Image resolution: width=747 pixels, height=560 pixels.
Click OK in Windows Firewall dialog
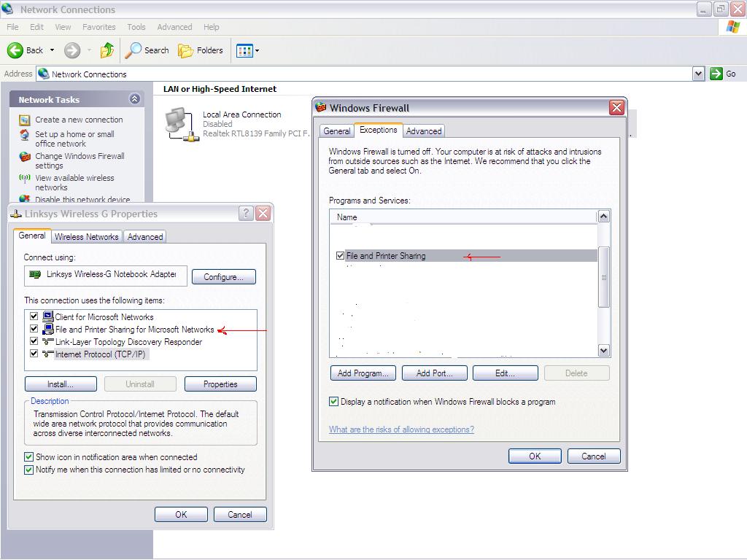(x=535, y=456)
